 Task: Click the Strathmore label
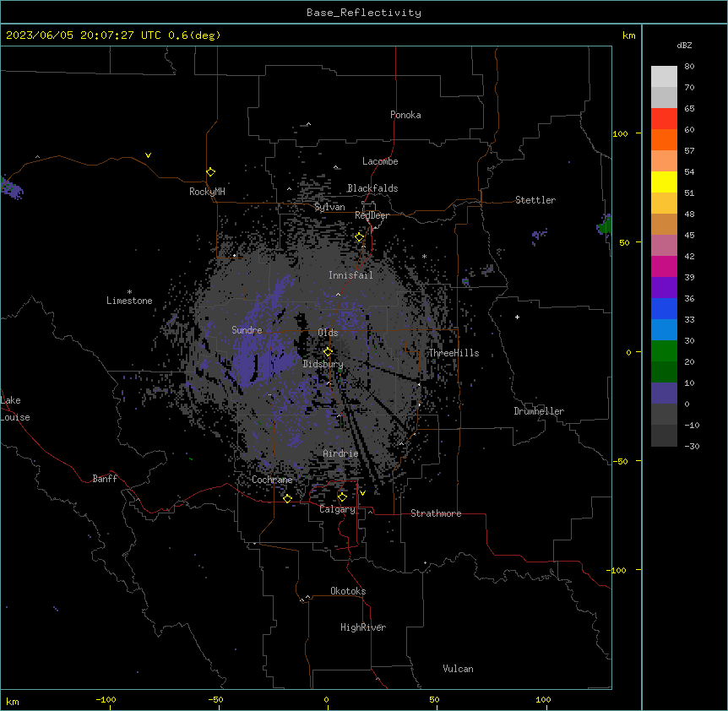pyautogui.click(x=436, y=513)
